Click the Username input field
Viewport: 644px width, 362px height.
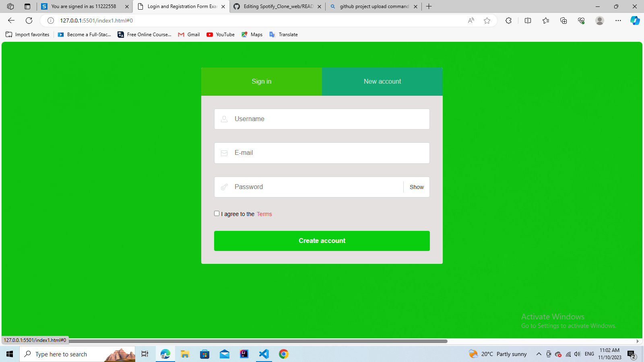pos(322,119)
